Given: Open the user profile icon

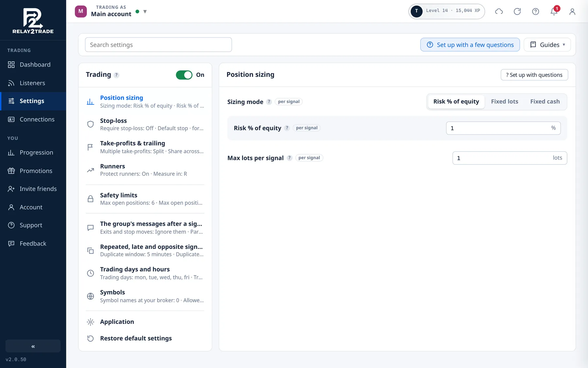Looking at the screenshot, I should (x=572, y=11).
